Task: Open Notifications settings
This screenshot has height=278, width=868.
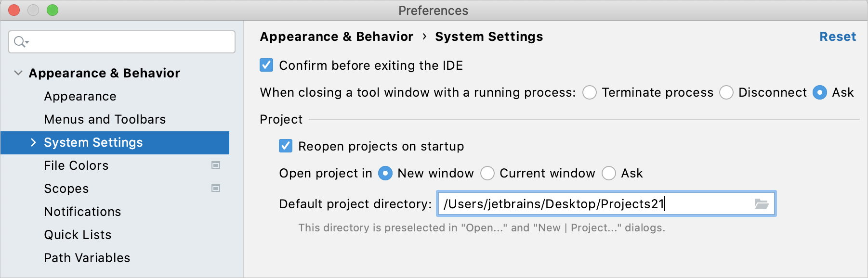Action: (x=82, y=212)
